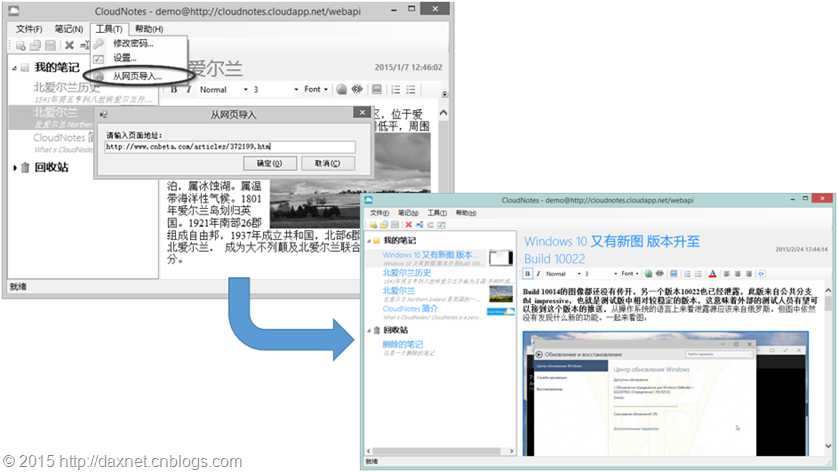Select CloudNotes 简介 note in right window
Viewport: 838px width, 472px height.
click(x=410, y=308)
